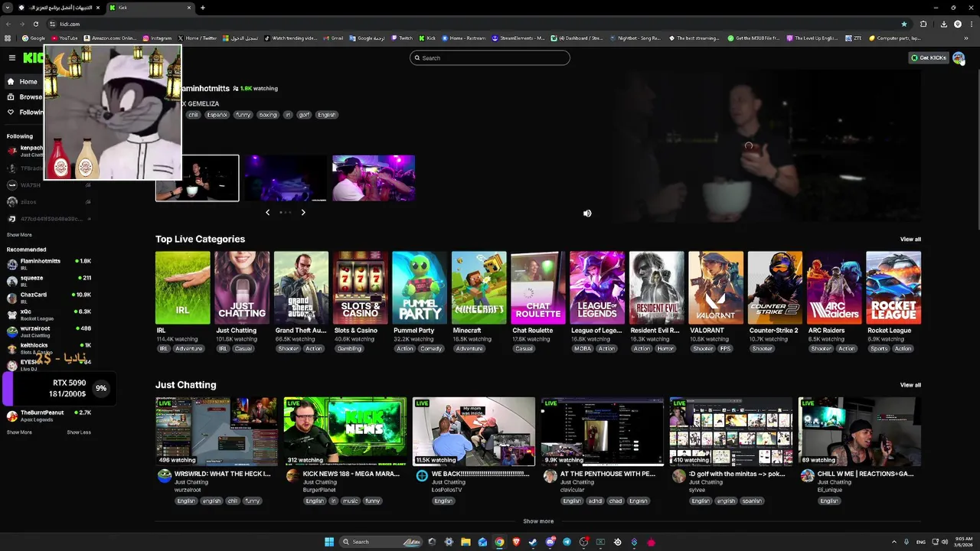Show hidden system tray icons chevron
The width and height of the screenshot is (980, 551).
(x=893, y=542)
